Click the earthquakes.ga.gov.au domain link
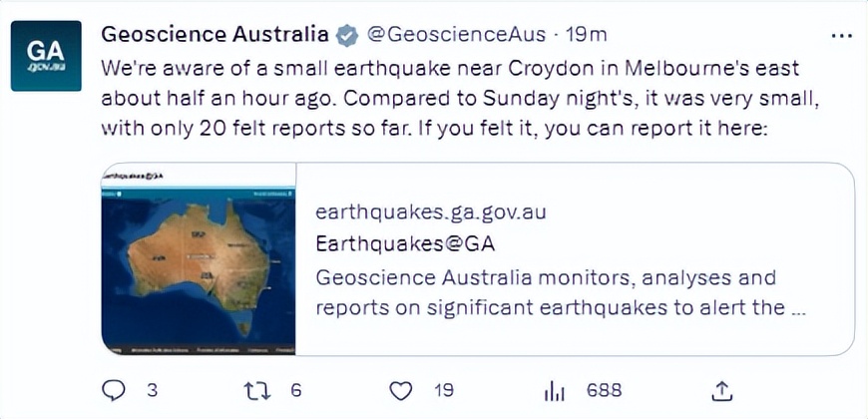 click(x=430, y=212)
